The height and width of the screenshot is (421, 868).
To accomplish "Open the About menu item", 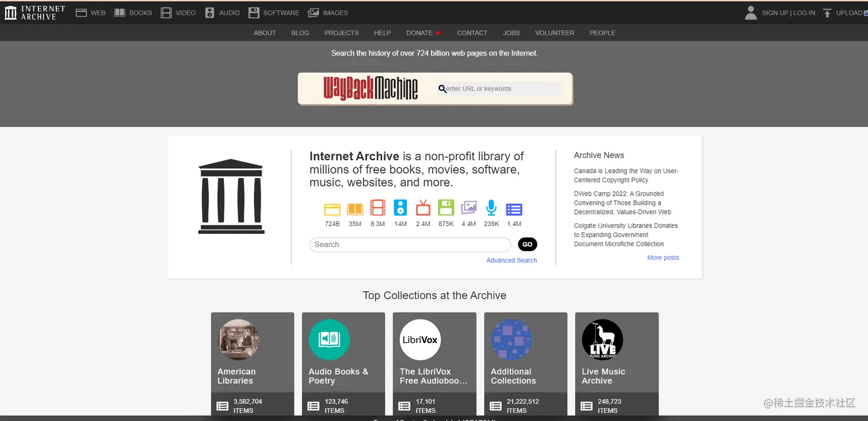I will (x=265, y=33).
